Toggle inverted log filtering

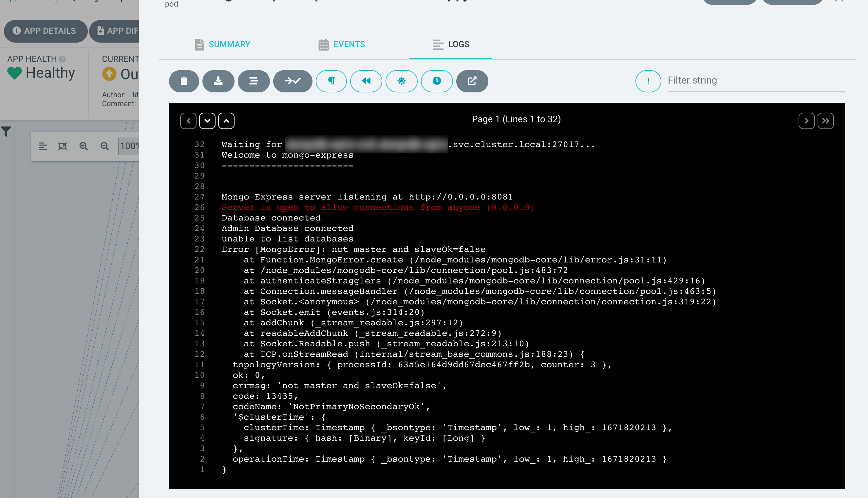point(648,81)
